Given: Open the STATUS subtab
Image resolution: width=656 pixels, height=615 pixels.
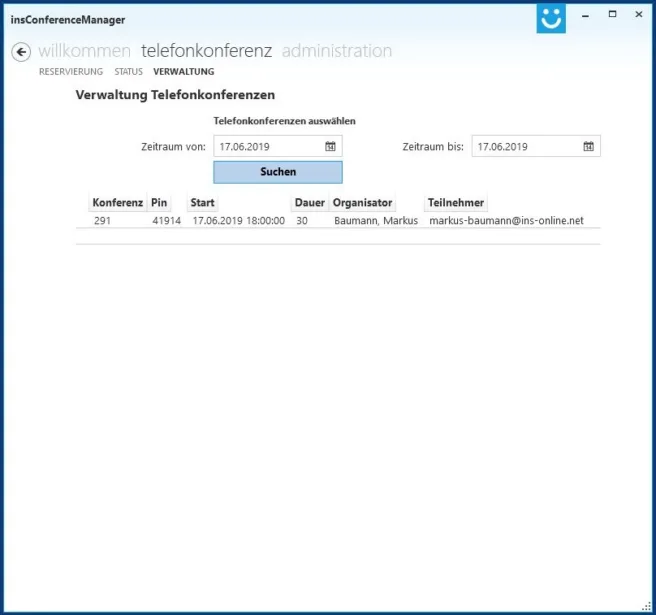Looking at the screenshot, I should point(128,72).
